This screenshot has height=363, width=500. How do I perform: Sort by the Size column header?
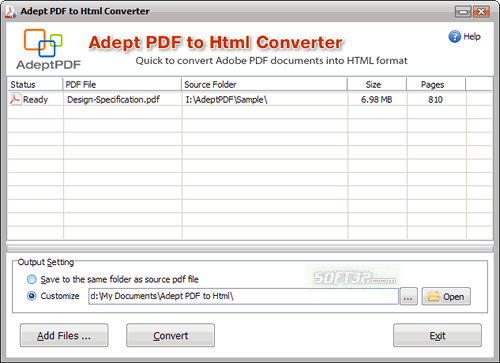click(x=377, y=84)
